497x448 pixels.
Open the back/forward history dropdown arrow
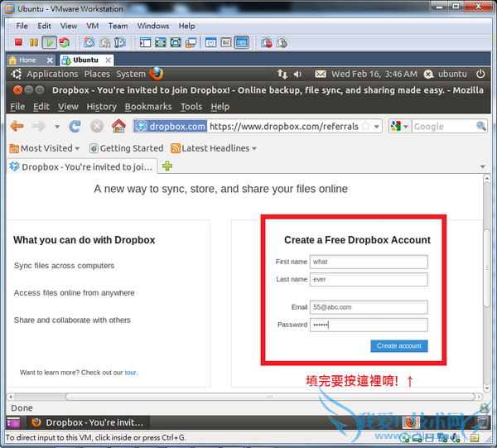57,127
